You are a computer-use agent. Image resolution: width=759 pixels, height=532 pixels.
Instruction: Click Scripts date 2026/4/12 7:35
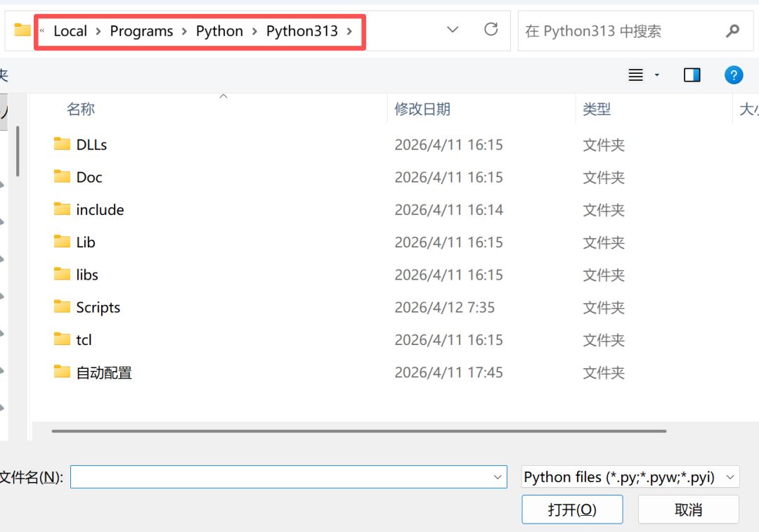444,307
